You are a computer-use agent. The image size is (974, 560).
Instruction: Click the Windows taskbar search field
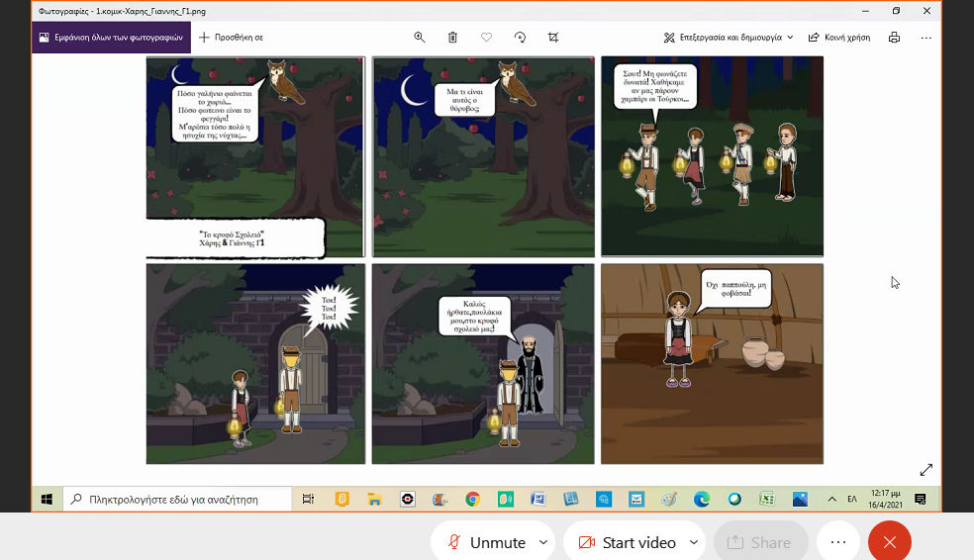point(178,500)
